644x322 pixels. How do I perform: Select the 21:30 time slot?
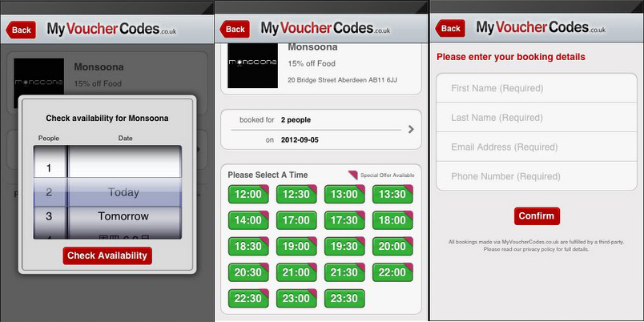344,272
